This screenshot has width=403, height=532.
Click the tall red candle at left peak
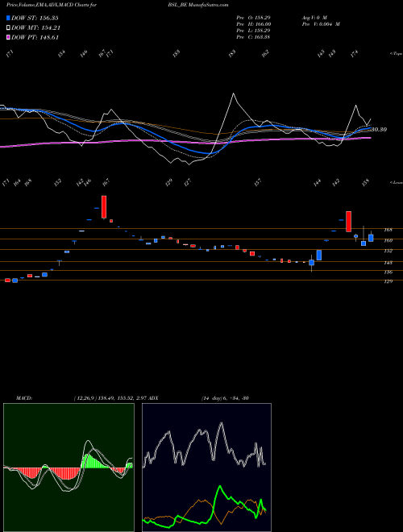pos(104,206)
